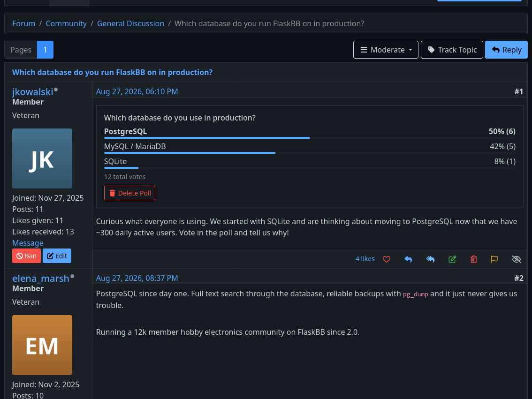The width and height of the screenshot is (532, 399).
Task: Click the PostgreSQL poll result bar
Action: click(x=310, y=138)
